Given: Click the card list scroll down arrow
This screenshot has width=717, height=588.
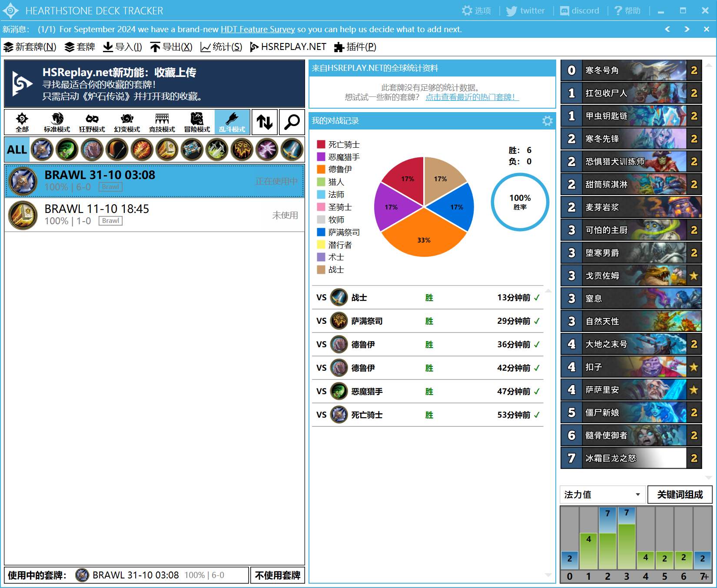Looking at the screenshot, I should pos(709,477).
